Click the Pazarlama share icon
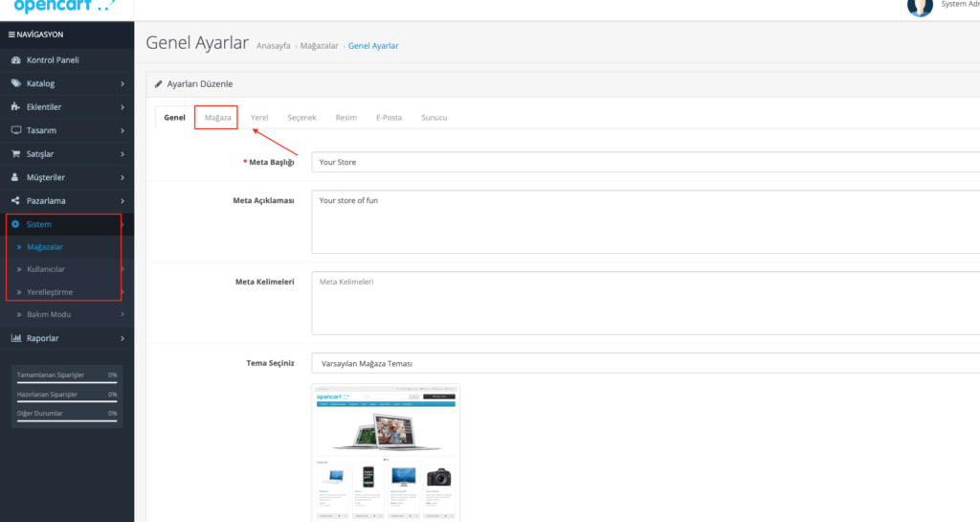Viewport: 980px width, 522px height. (15, 201)
